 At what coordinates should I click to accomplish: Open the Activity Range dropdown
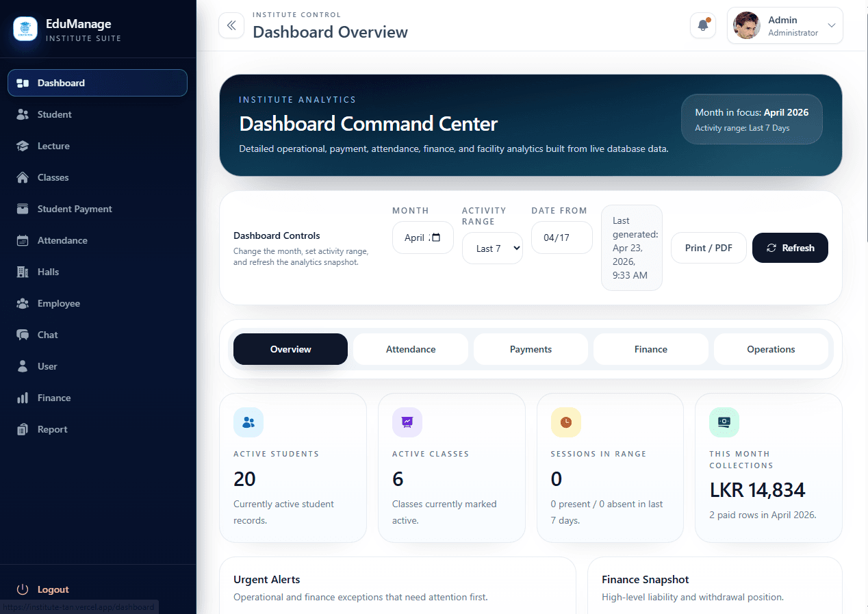[492, 248]
